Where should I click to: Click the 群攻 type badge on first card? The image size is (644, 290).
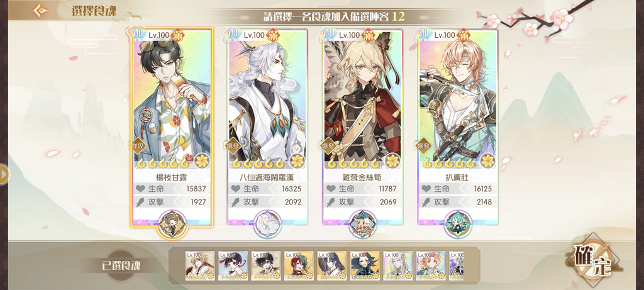point(140,146)
